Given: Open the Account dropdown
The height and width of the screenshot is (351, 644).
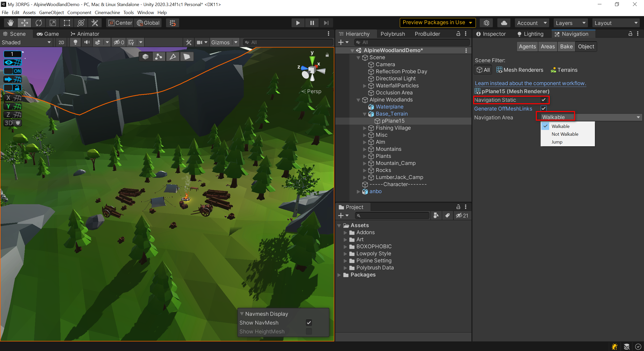Looking at the screenshot, I should [x=532, y=23].
